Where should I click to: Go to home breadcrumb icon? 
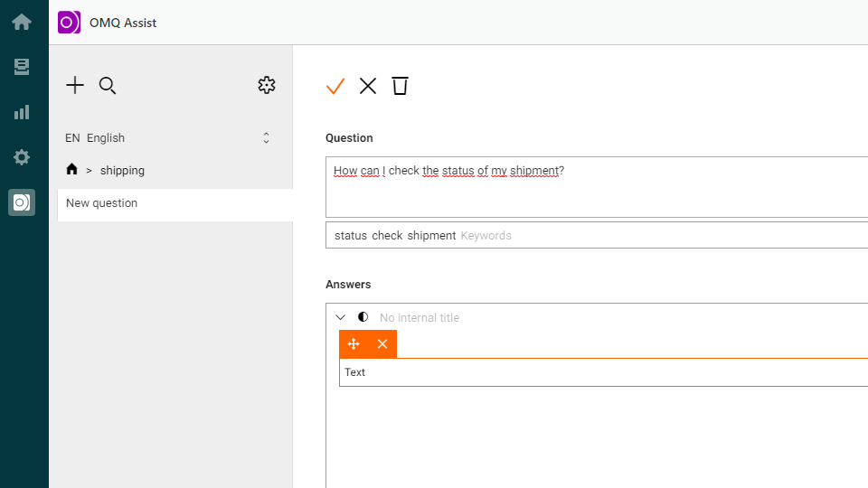coord(72,169)
